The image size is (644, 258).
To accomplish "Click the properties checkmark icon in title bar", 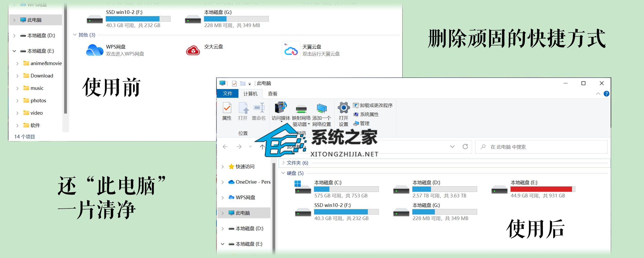I will click(234, 83).
